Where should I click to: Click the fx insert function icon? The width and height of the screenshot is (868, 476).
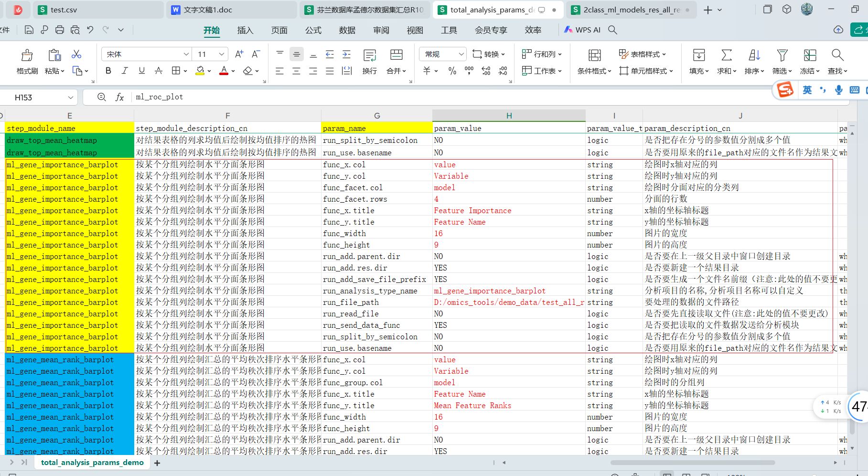coord(119,97)
